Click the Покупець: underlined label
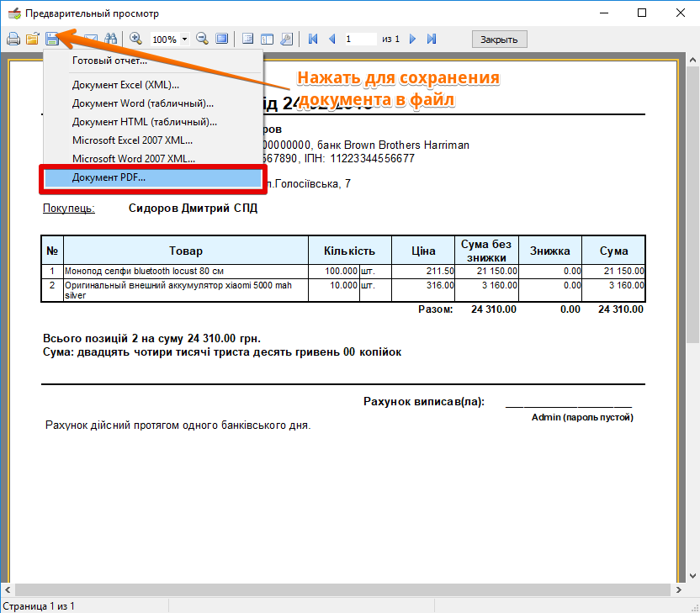The image size is (700, 613). [69, 209]
